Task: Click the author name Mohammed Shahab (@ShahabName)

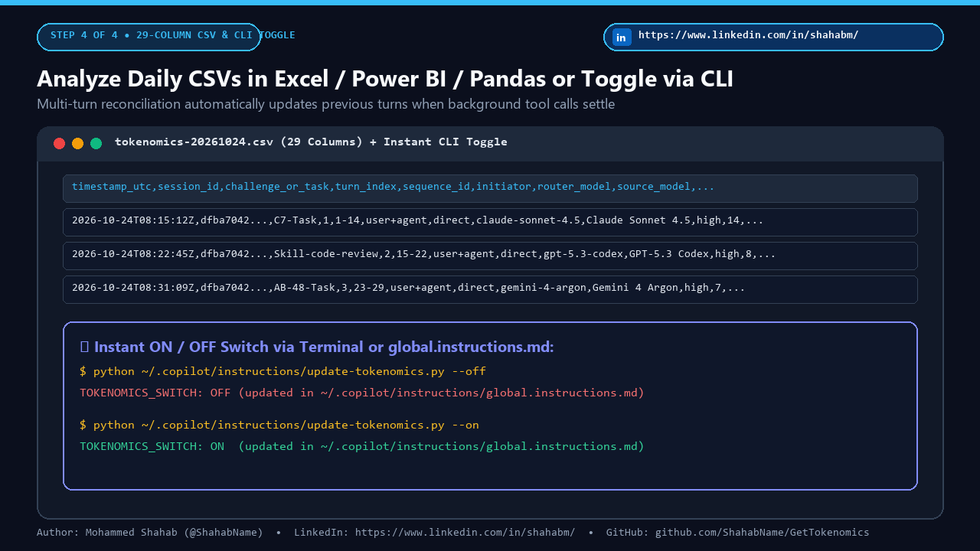Action: (x=174, y=533)
